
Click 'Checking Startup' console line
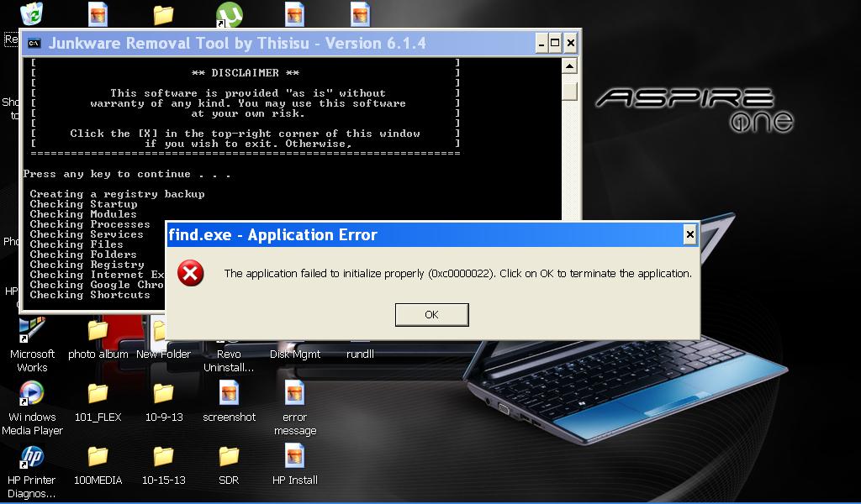pyautogui.click(x=83, y=204)
